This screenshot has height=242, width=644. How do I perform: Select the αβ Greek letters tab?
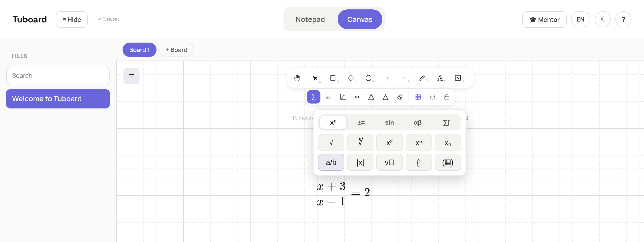pos(417,122)
